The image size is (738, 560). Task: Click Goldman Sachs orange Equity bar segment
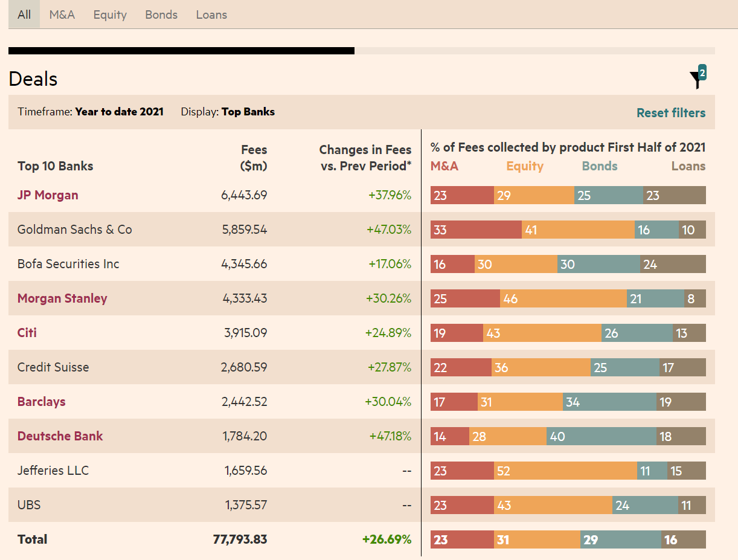[578, 230]
